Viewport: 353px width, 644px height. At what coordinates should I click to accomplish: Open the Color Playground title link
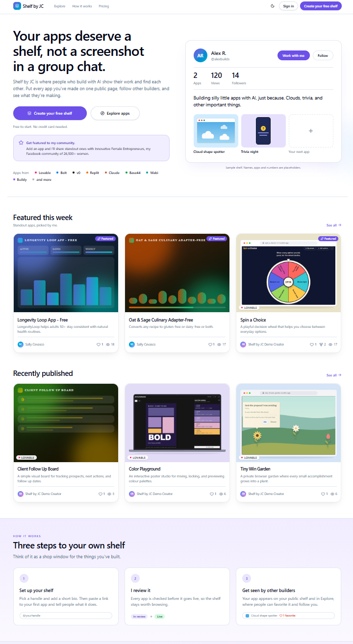145,469
